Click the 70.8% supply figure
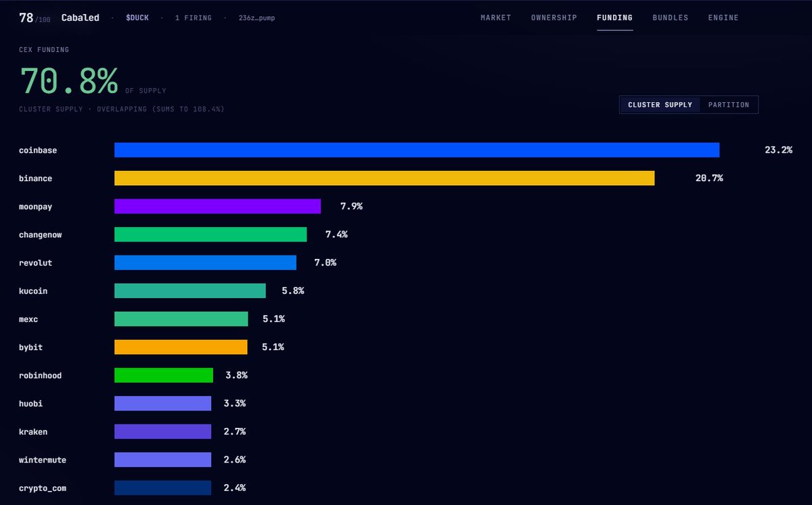The height and width of the screenshot is (505, 812). [x=68, y=81]
